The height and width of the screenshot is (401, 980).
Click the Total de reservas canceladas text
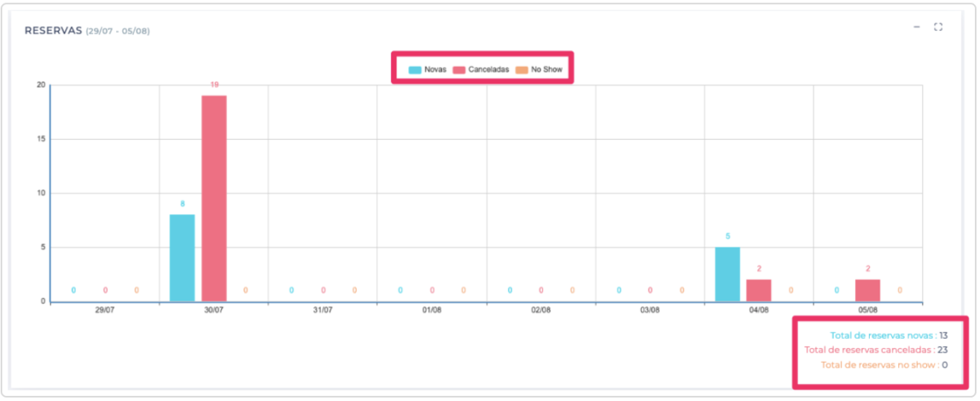click(x=869, y=350)
